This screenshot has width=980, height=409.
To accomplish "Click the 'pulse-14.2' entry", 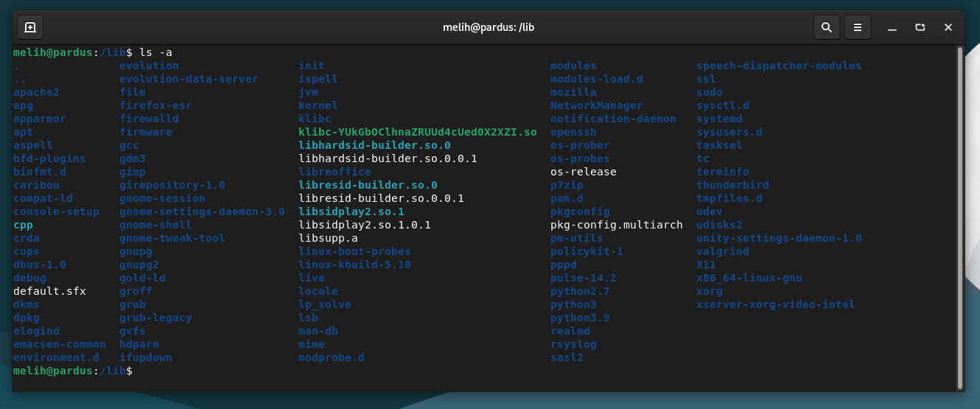I will point(584,278).
